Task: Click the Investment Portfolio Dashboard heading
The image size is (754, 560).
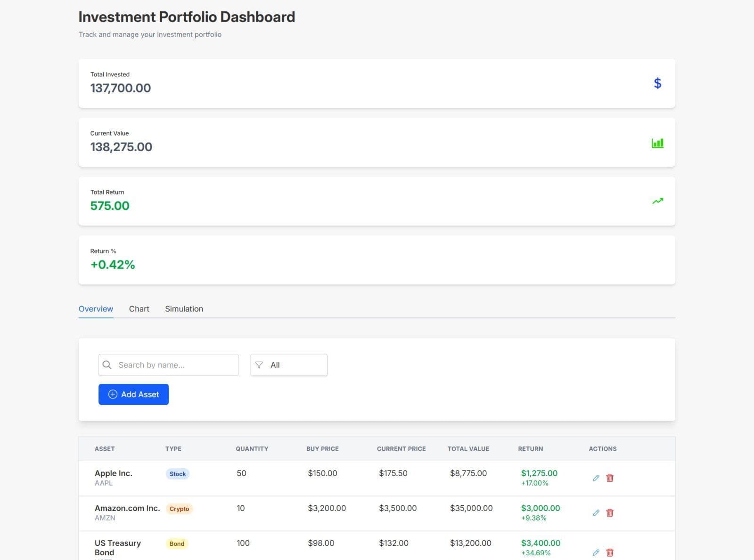Action: pyautogui.click(x=187, y=17)
